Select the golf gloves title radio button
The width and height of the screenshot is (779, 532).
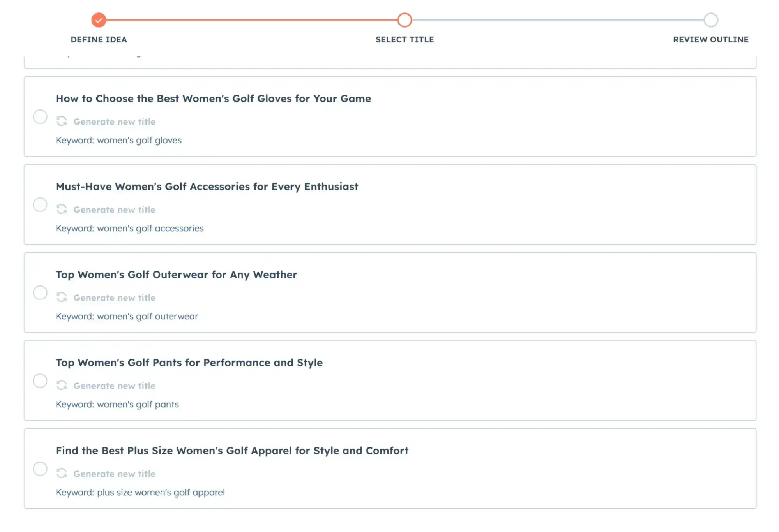pos(40,116)
